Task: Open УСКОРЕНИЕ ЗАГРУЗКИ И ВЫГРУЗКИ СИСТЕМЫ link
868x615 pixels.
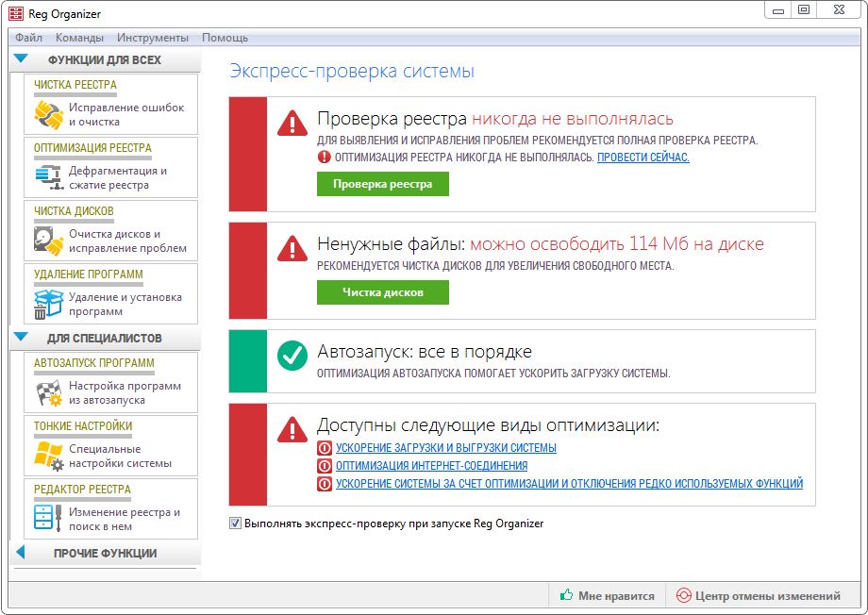Action: pos(446,448)
